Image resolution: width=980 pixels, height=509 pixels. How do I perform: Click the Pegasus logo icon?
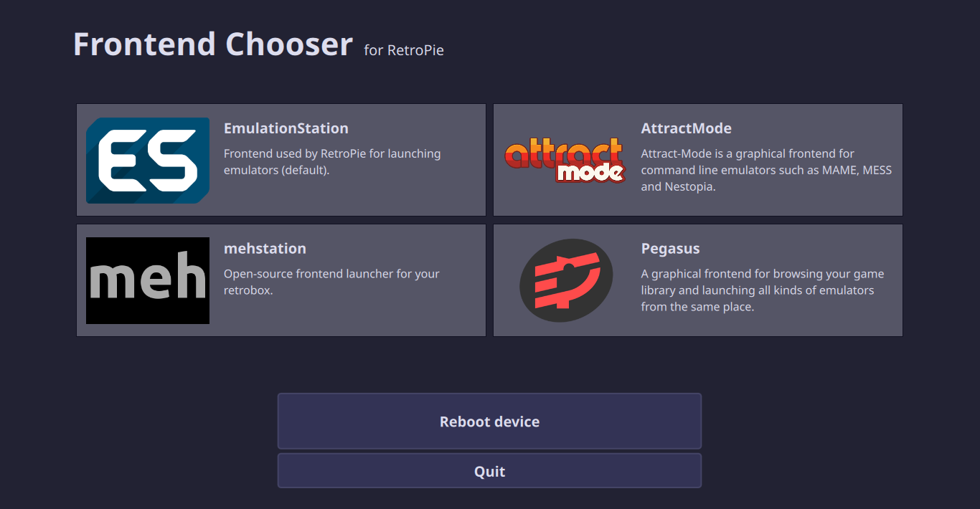point(565,280)
